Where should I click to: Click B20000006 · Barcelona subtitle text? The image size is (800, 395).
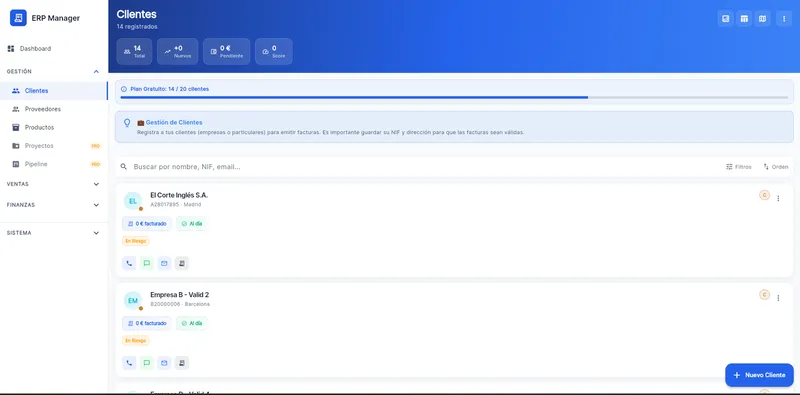180,304
